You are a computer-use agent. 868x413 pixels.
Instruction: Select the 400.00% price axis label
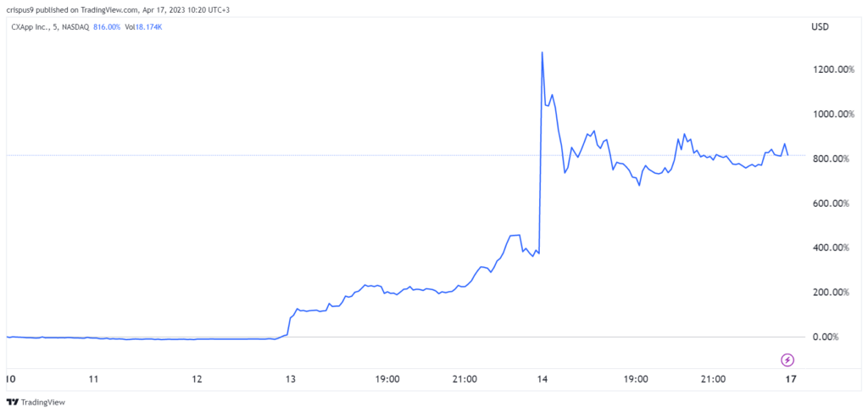point(831,248)
